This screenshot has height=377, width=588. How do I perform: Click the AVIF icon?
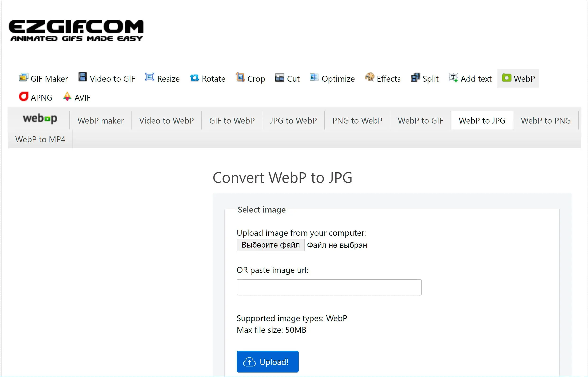[67, 97]
